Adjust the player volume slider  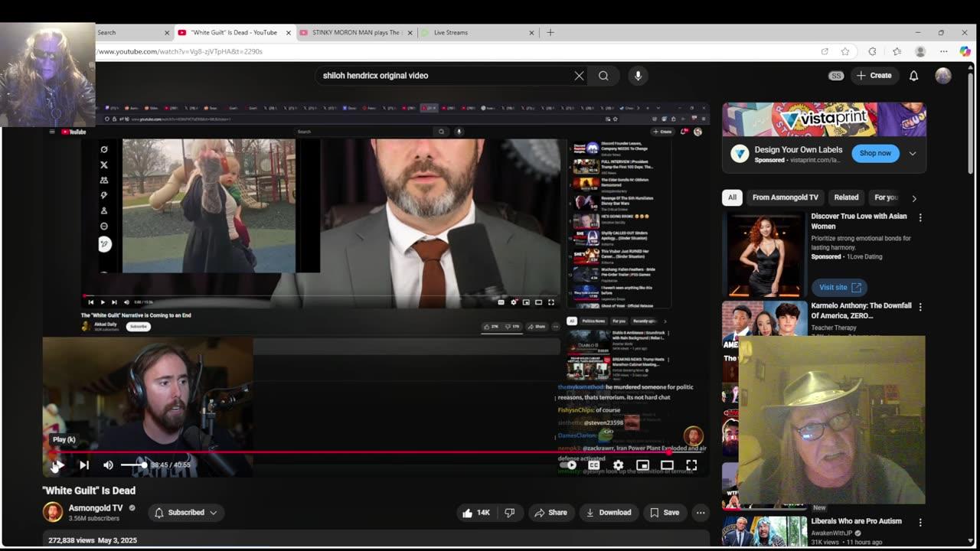[x=133, y=465]
